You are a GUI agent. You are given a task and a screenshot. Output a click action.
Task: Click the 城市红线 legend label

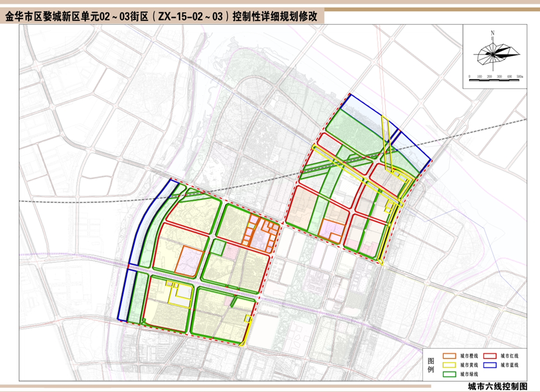[509, 356]
